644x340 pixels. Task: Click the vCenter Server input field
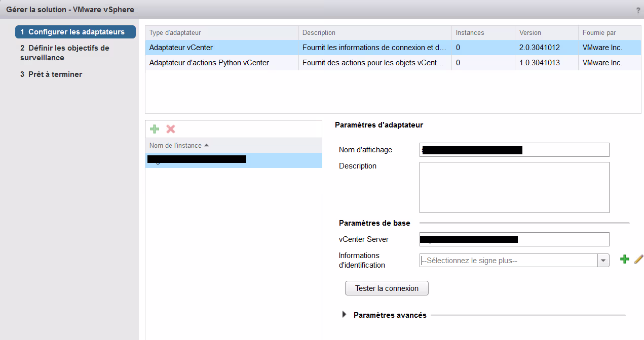514,239
